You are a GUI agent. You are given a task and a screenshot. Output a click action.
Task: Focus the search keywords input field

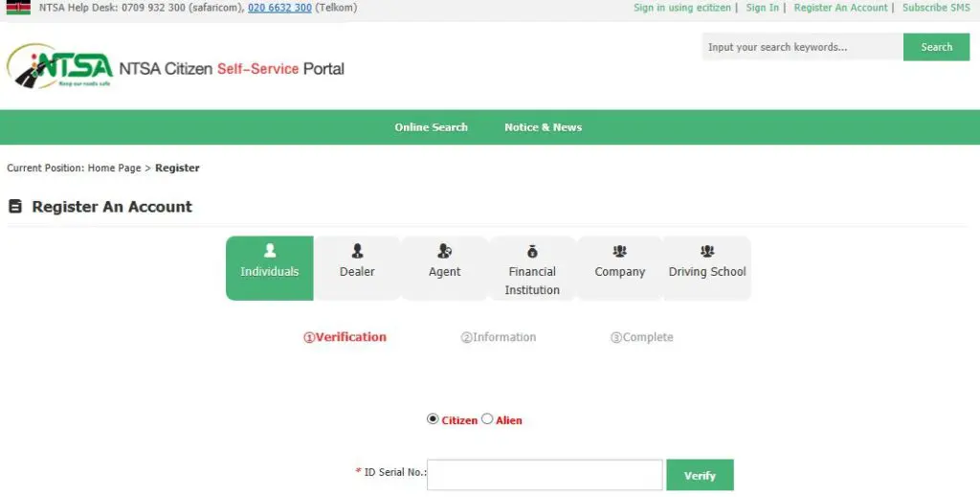point(803,47)
